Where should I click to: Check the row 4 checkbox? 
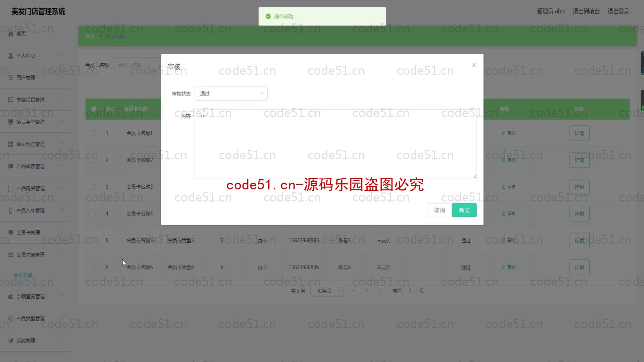(94, 214)
